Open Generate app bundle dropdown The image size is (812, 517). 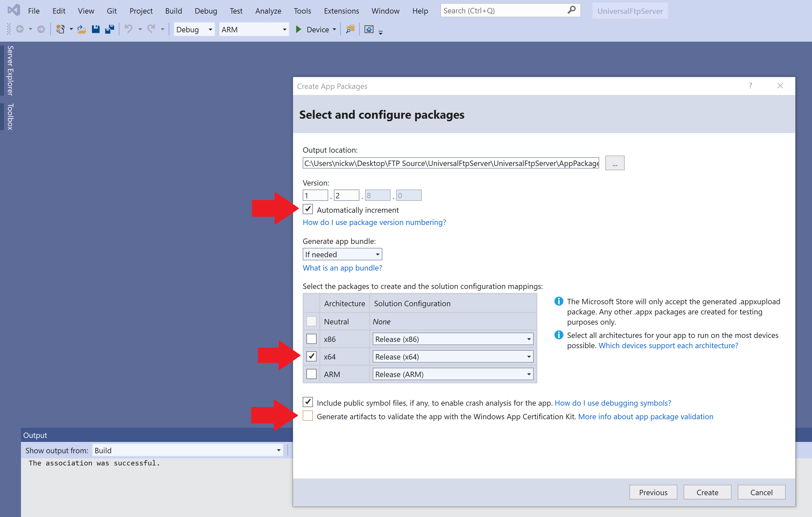[x=342, y=254]
